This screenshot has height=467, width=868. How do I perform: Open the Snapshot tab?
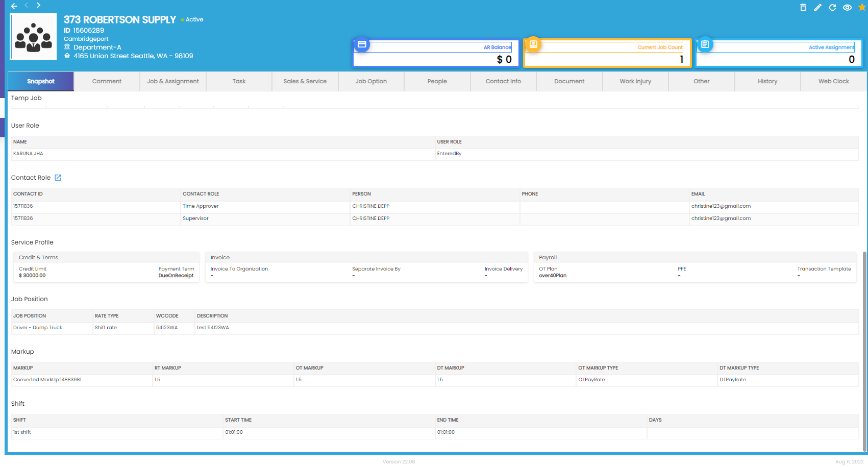tap(41, 81)
